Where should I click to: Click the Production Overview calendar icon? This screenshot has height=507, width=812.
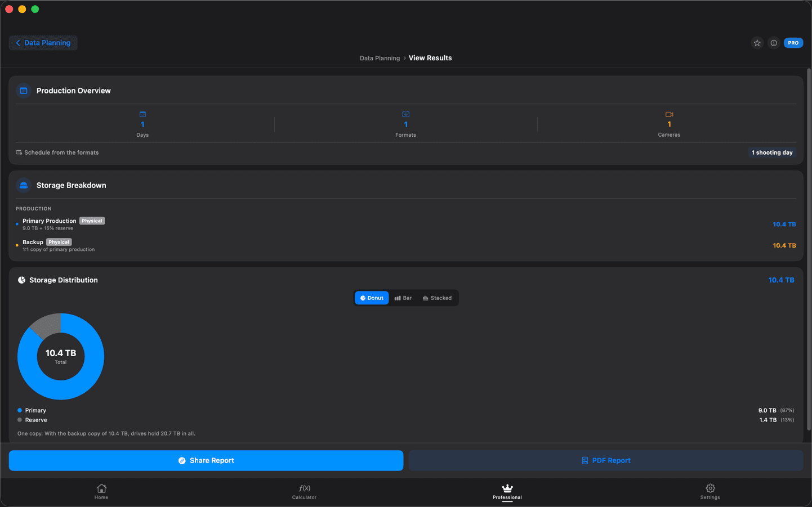(x=24, y=91)
